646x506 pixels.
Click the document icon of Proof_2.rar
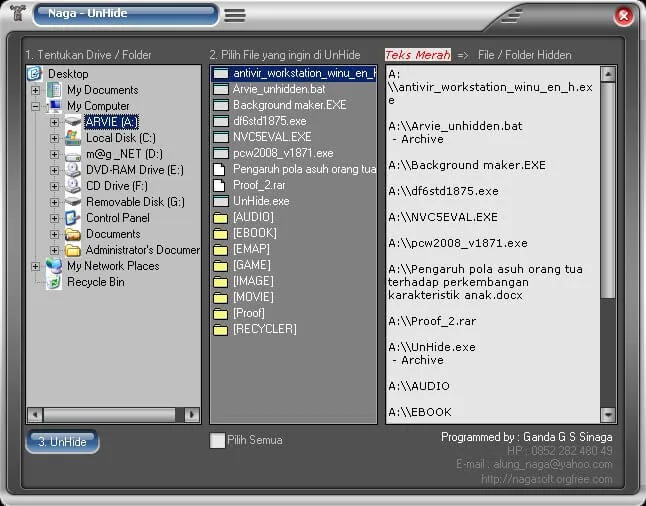point(220,185)
